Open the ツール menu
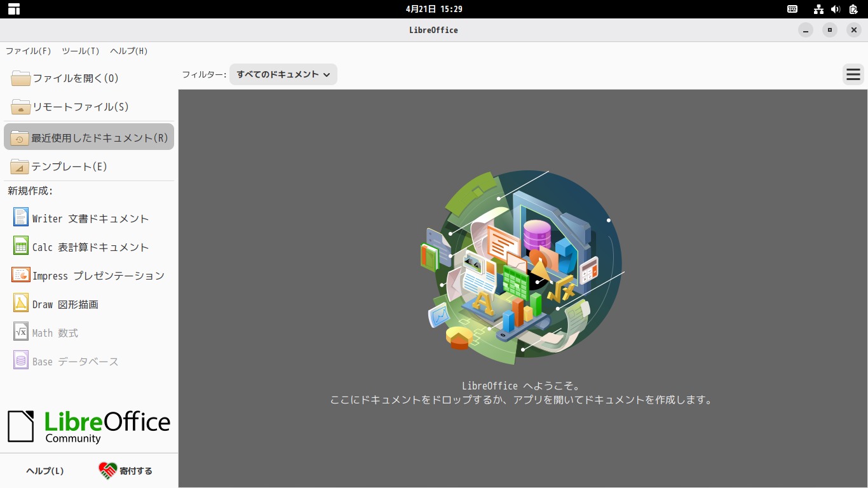 coord(80,51)
